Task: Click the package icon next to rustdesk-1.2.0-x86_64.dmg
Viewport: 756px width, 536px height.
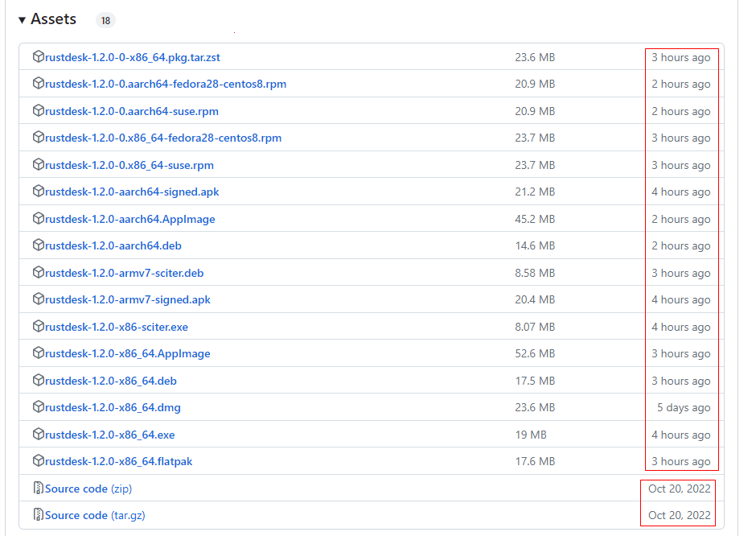Action: point(39,407)
